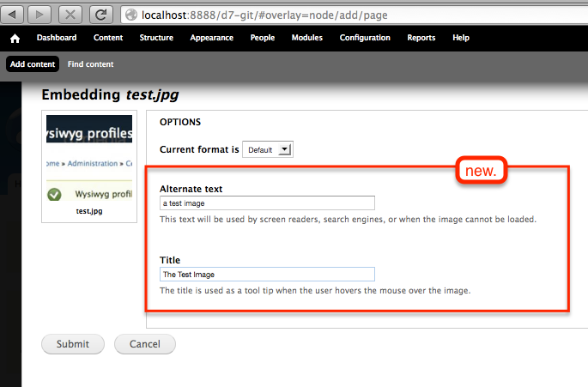Click the test.jpg preview thumbnail
This screenshot has width=588, height=387.
coord(89,158)
